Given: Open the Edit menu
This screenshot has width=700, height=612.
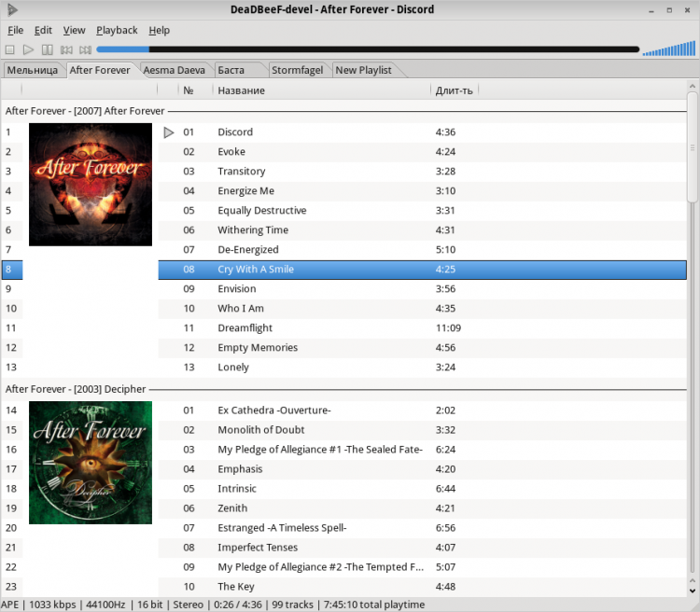Looking at the screenshot, I should tap(43, 31).
